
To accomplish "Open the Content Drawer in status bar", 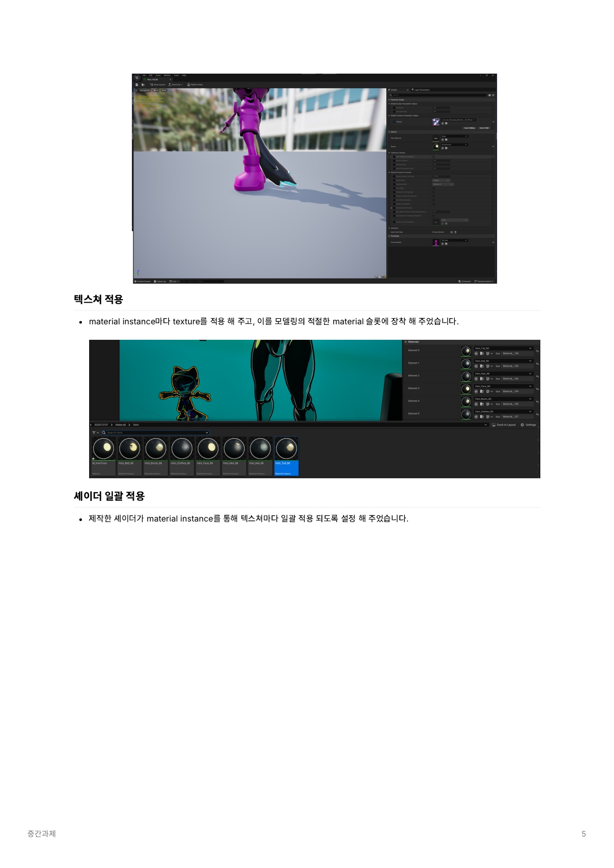I will (x=142, y=281).
